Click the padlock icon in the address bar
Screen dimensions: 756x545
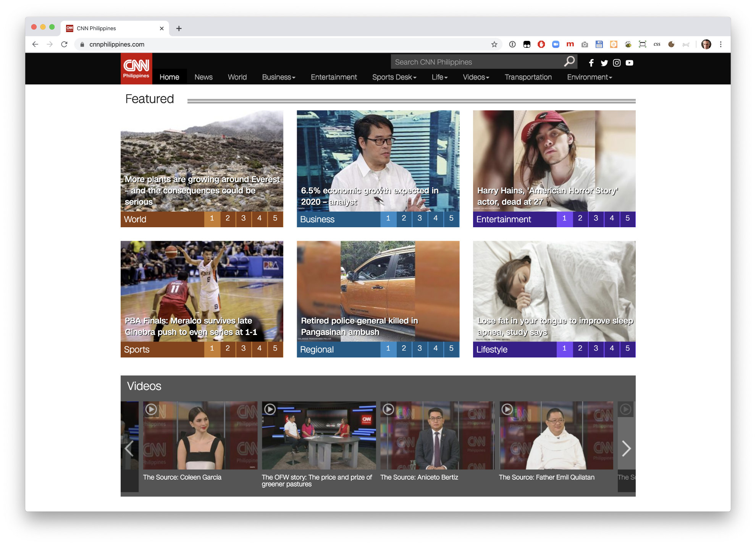tap(82, 44)
